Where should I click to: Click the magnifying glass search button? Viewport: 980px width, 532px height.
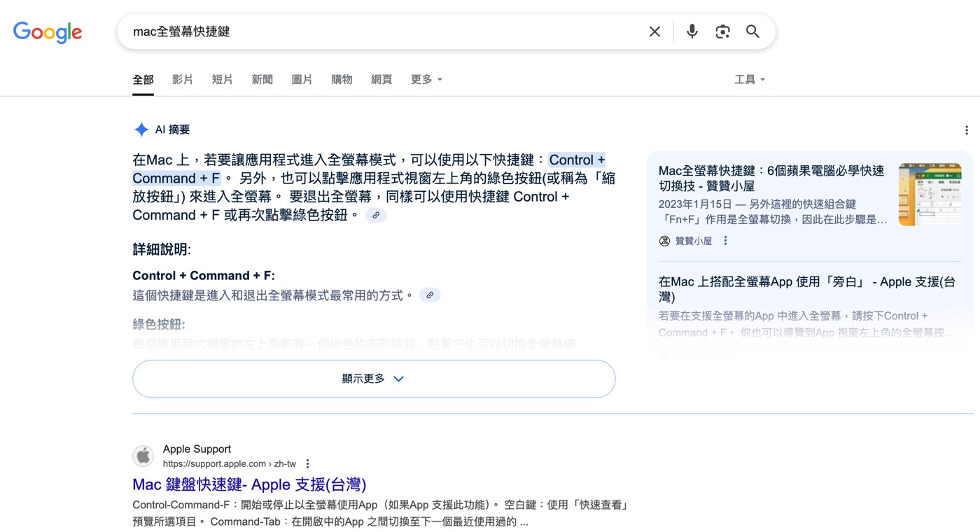[752, 31]
